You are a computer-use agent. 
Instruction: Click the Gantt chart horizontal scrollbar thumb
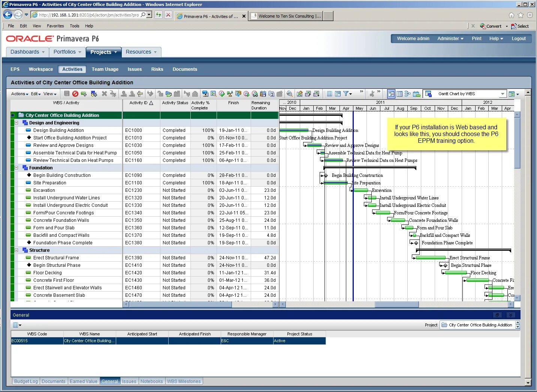point(397,305)
